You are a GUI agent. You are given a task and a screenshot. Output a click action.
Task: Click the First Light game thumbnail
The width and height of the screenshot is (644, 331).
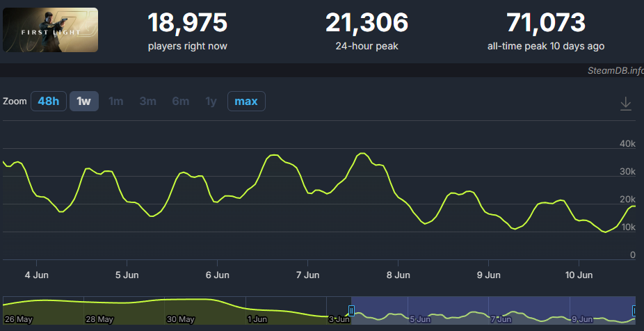51,30
